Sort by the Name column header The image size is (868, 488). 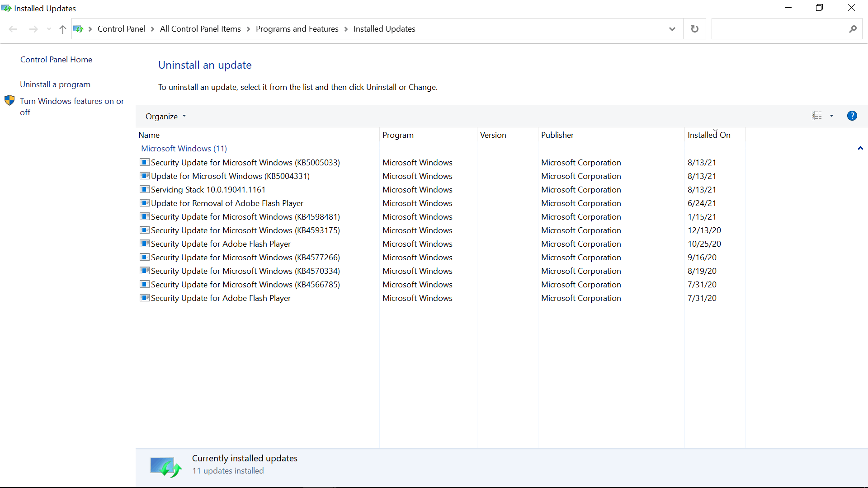pos(258,135)
